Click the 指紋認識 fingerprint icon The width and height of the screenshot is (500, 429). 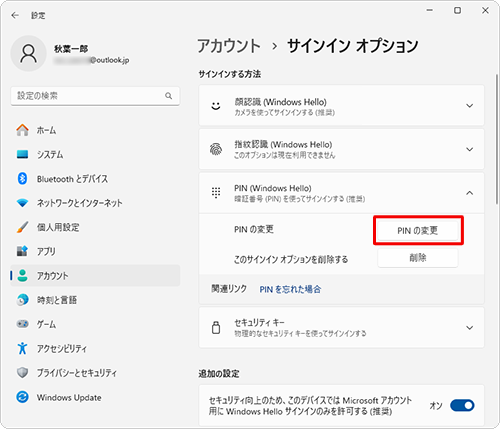point(216,149)
